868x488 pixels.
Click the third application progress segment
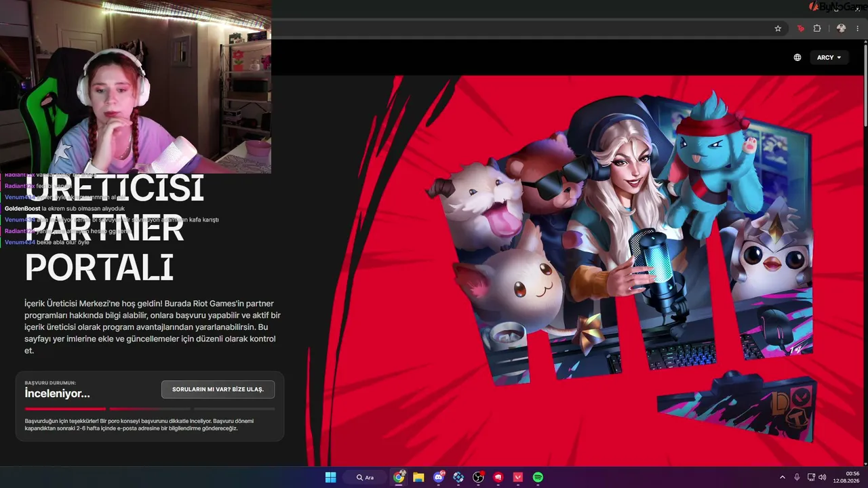point(235,409)
